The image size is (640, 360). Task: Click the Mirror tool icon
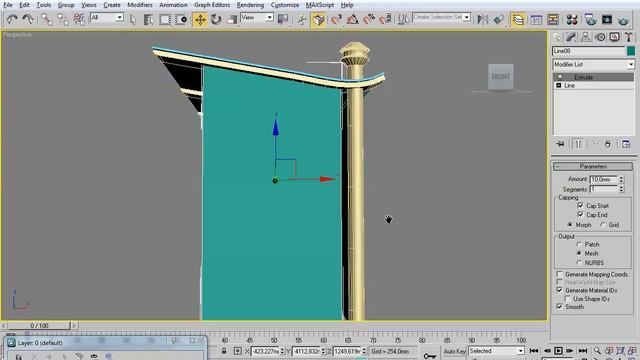tap(483, 19)
